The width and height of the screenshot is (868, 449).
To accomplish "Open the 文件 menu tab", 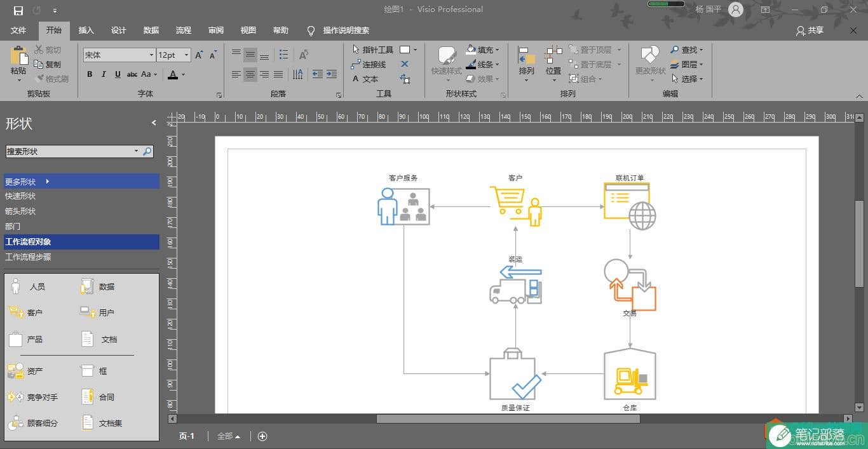I will pos(18,30).
